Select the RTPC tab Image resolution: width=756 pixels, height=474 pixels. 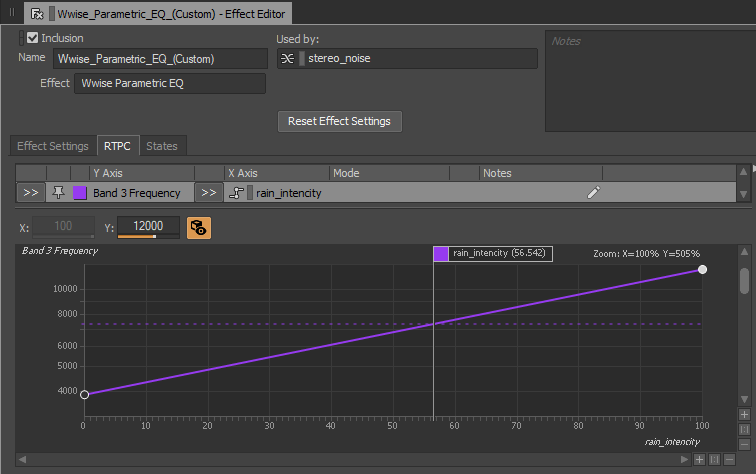117,146
